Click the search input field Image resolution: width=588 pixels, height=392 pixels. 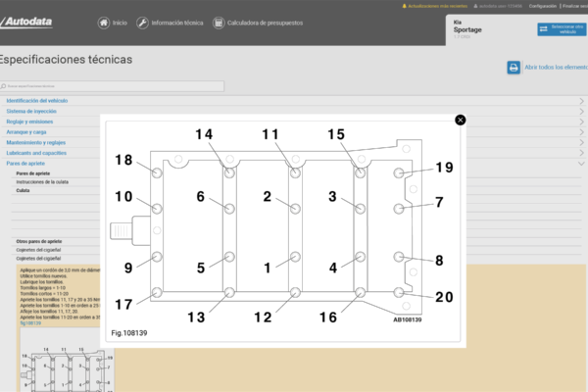116,85
